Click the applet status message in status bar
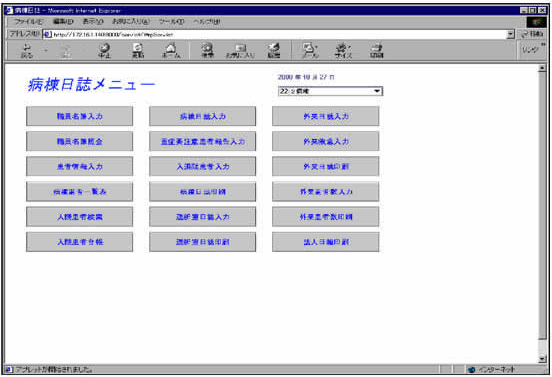552x377 pixels. tap(54, 370)
